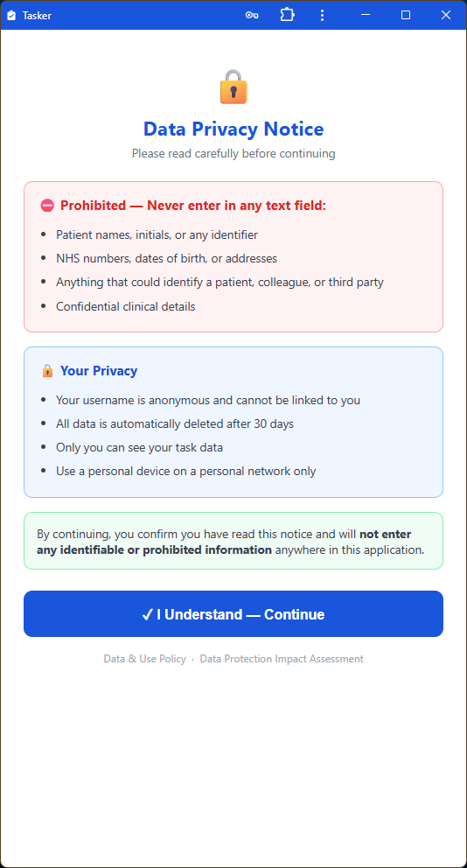Image resolution: width=467 pixels, height=868 pixels.
Task: Click the red no-entry Prohibited icon
Action: point(47,206)
